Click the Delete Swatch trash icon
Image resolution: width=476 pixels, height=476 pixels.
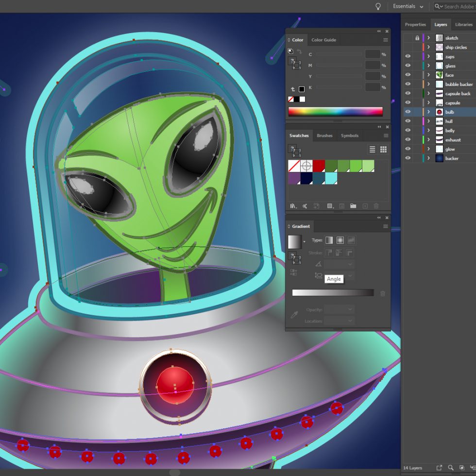[377, 206]
